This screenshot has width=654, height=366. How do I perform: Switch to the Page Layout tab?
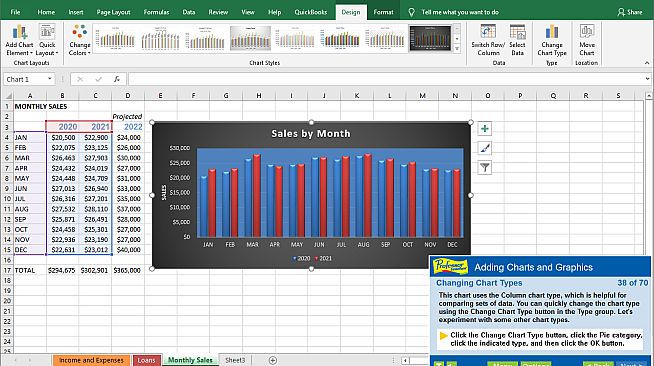click(x=113, y=12)
